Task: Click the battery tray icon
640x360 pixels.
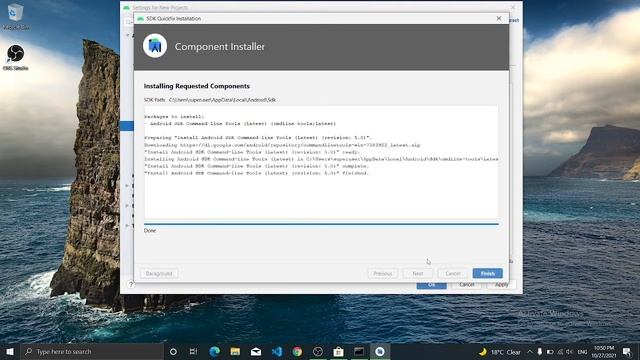Action: click(550, 352)
